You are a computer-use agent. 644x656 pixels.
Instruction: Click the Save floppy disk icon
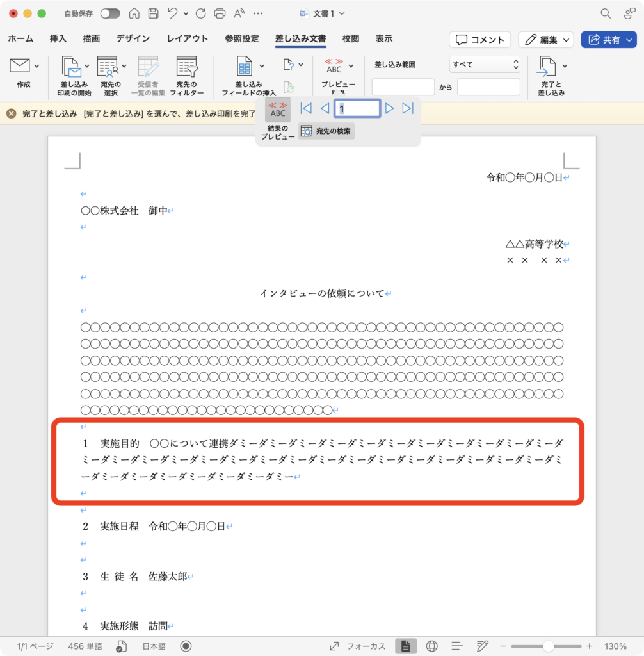(153, 13)
